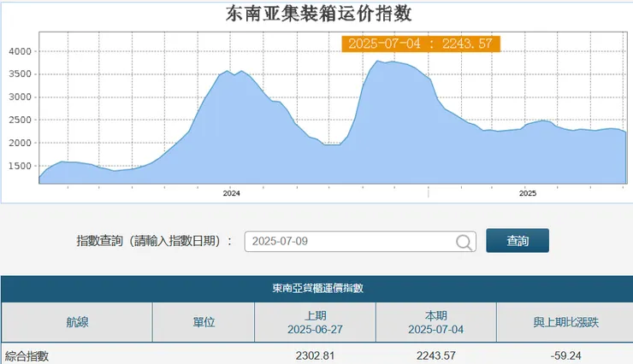The width and height of the screenshot is (633, 364).
Task: Click the -59.24 change value
Action: click(x=565, y=355)
